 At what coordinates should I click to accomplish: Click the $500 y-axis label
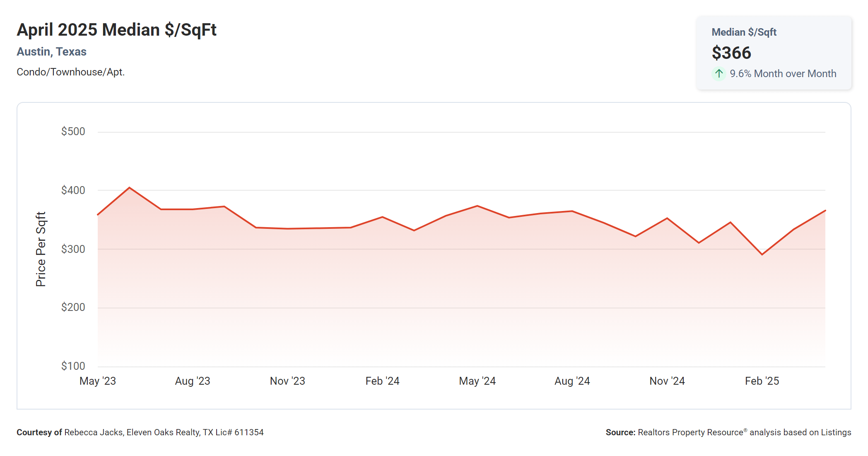73,131
